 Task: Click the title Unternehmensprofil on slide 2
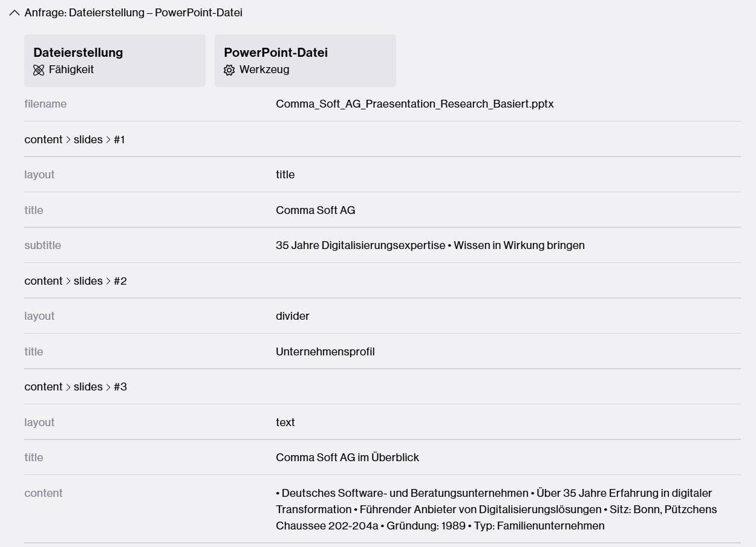(x=325, y=351)
